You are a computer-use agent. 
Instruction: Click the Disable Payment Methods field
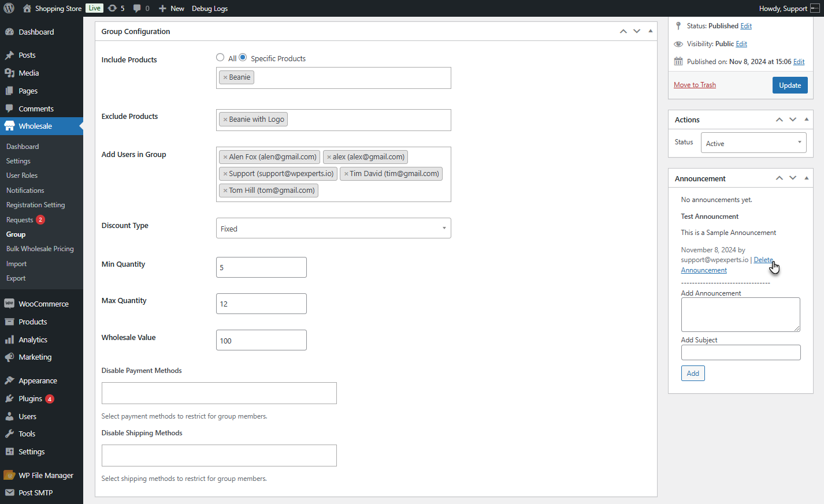(219, 393)
